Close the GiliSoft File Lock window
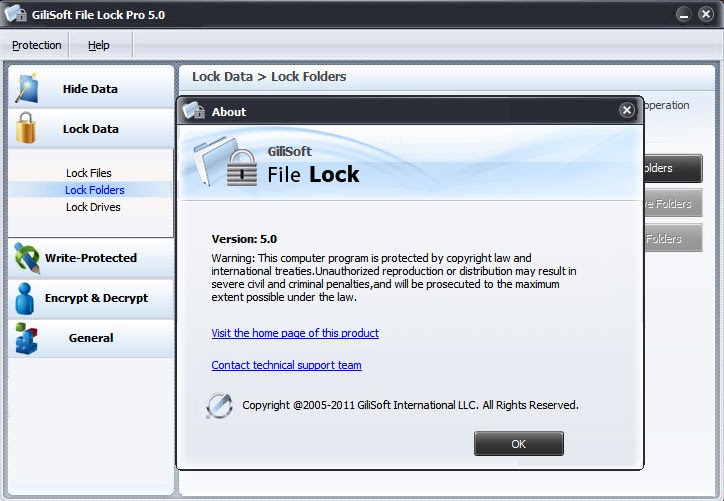 tap(706, 14)
